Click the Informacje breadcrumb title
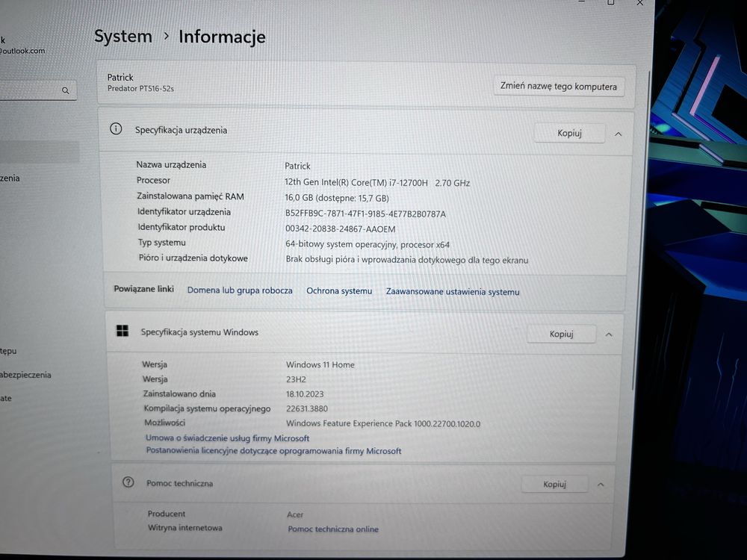The height and width of the screenshot is (560, 747). tap(222, 37)
